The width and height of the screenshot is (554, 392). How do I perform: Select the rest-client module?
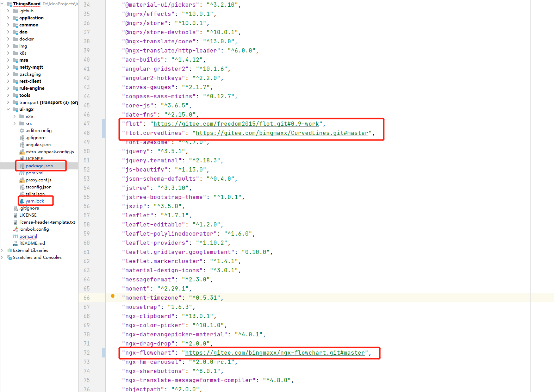click(x=30, y=81)
